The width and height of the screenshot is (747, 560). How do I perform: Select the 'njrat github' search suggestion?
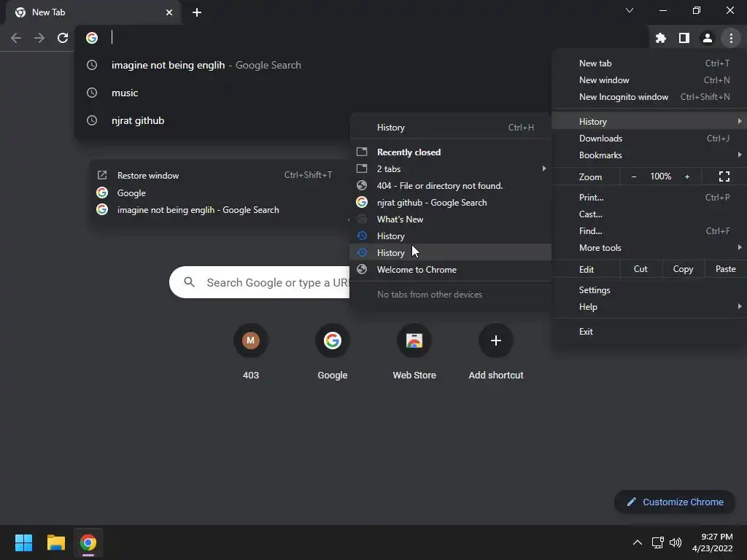(x=212, y=120)
